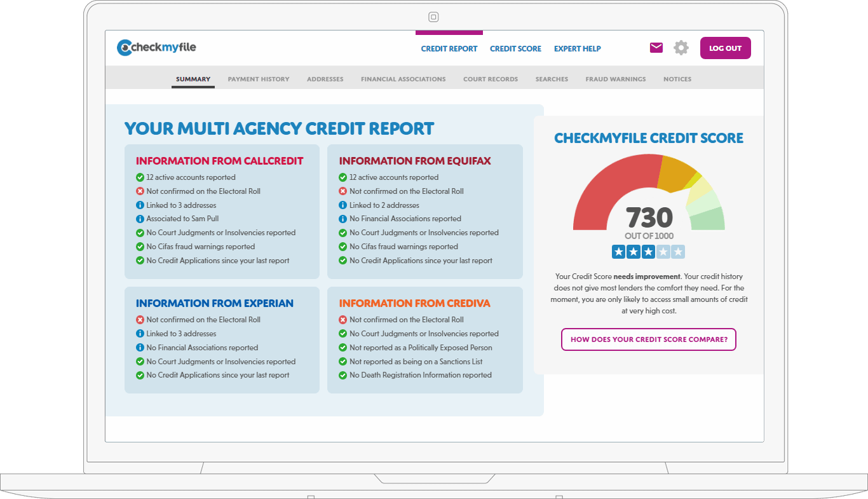Click the INFORMATION FROM EQUIFAX heading

point(415,161)
